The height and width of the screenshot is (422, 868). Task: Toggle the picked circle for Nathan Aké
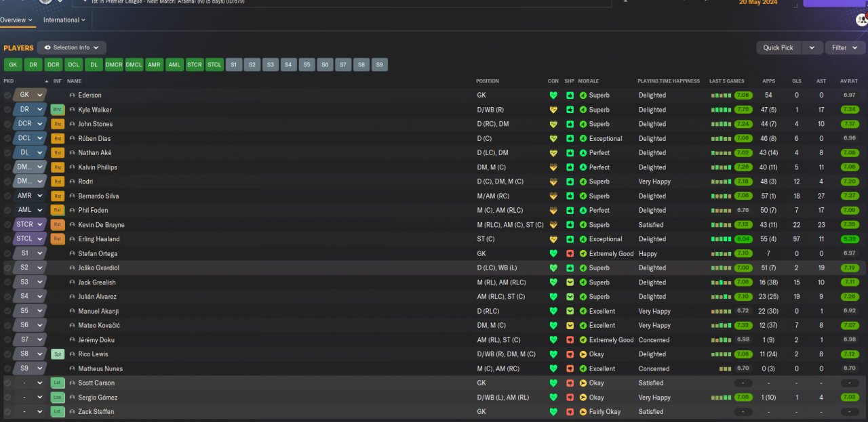pos(7,153)
